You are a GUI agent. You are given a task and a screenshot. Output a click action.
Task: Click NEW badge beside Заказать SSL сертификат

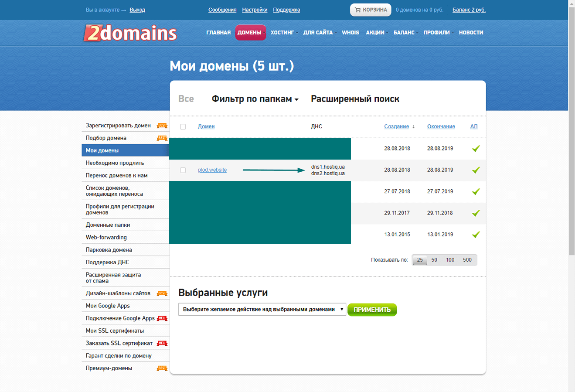162,343
